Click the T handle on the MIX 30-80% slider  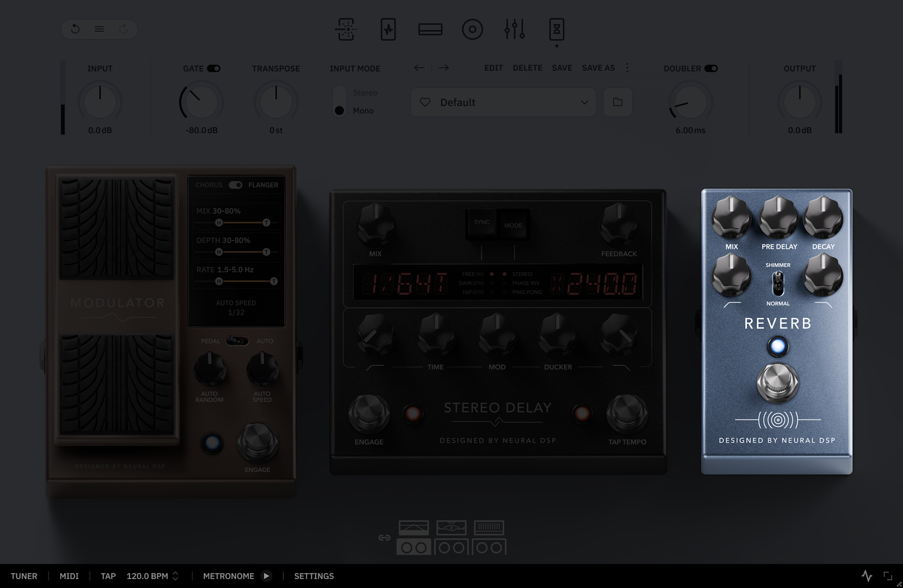point(266,223)
